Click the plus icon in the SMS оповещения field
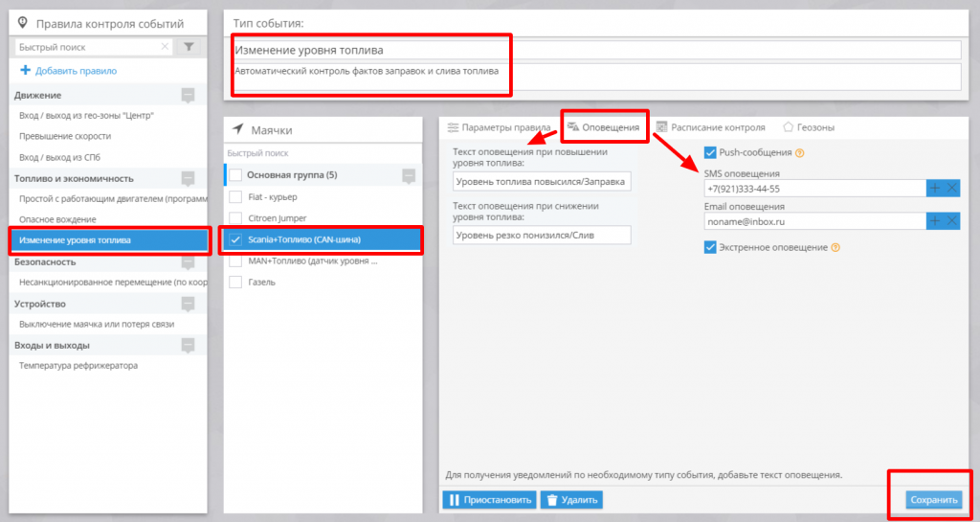980x522 pixels. pos(934,189)
